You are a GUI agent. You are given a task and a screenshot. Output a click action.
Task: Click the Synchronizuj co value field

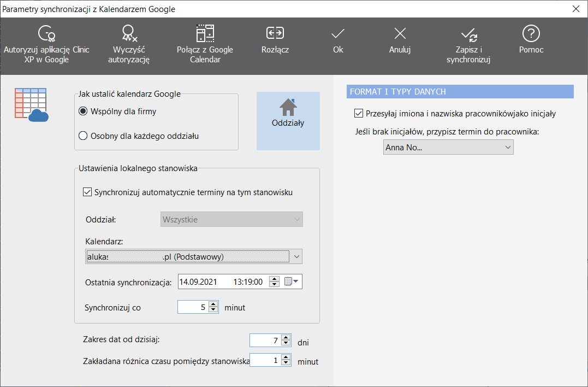(193, 307)
